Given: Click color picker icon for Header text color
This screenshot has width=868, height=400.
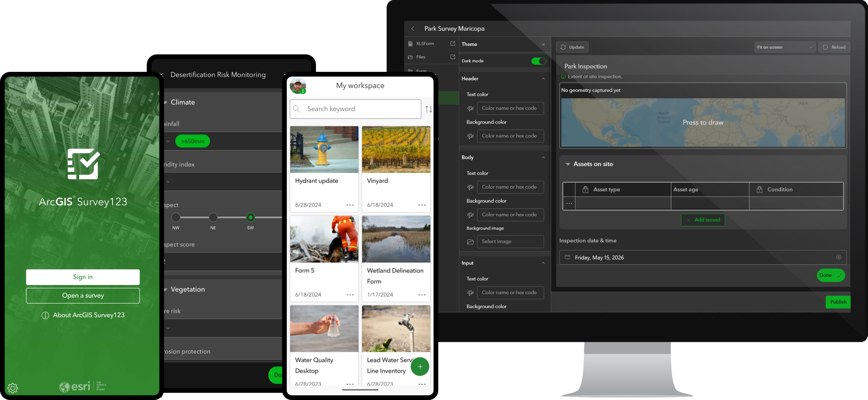Looking at the screenshot, I should tap(470, 109).
